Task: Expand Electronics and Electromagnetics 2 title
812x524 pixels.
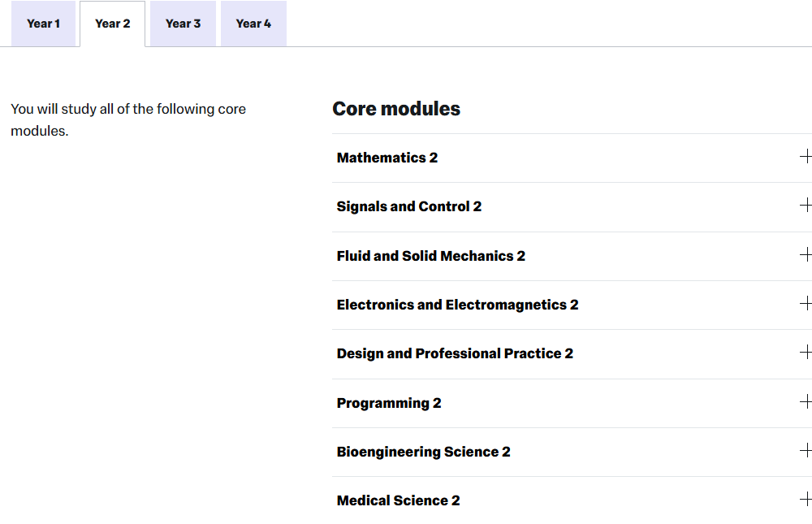Action: click(x=458, y=305)
